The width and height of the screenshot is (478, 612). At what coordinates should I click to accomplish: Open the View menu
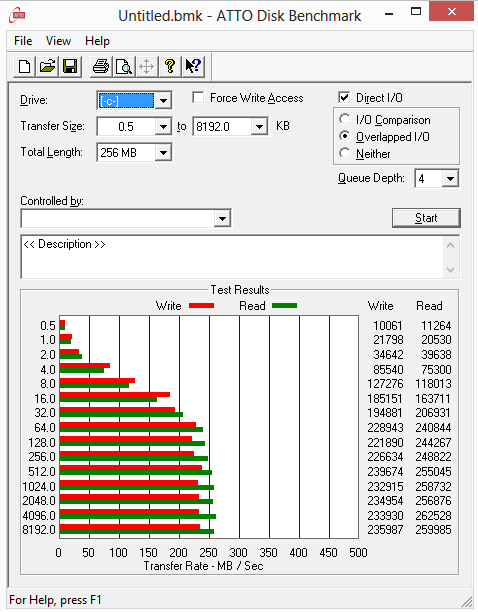point(59,41)
